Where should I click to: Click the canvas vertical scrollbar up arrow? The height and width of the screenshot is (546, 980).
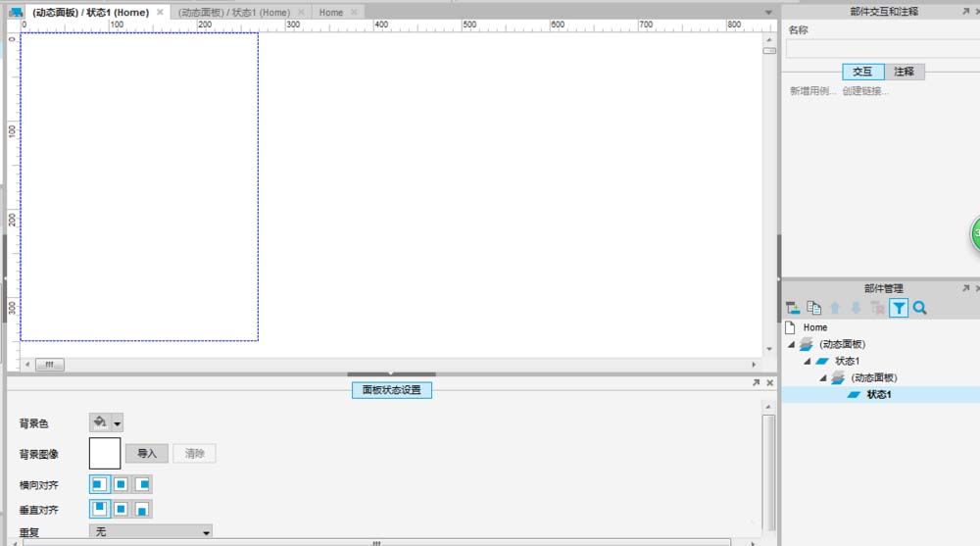pos(768,39)
